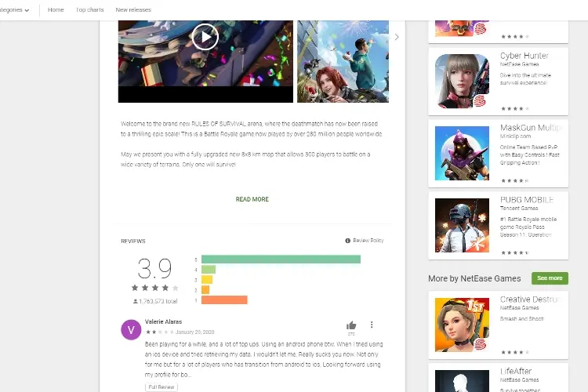The height and width of the screenshot is (392, 588).
Task: View the second game screenshot thumbnail
Action: (x=343, y=61)
